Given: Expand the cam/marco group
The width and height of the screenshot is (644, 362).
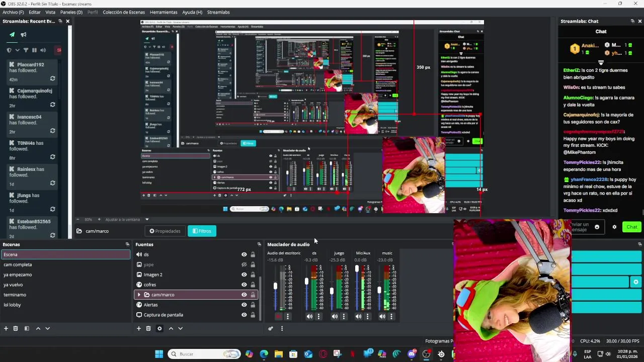Looking at the screenshot, I should [139, 295].
